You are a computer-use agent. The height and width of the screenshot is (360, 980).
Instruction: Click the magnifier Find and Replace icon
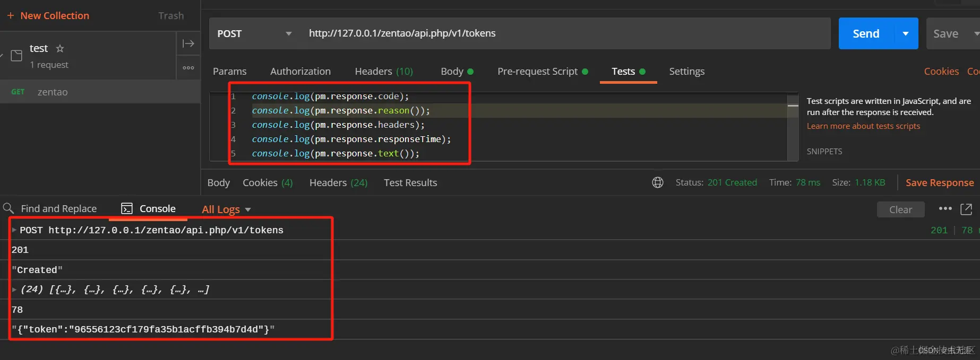(x=8, y=208)
